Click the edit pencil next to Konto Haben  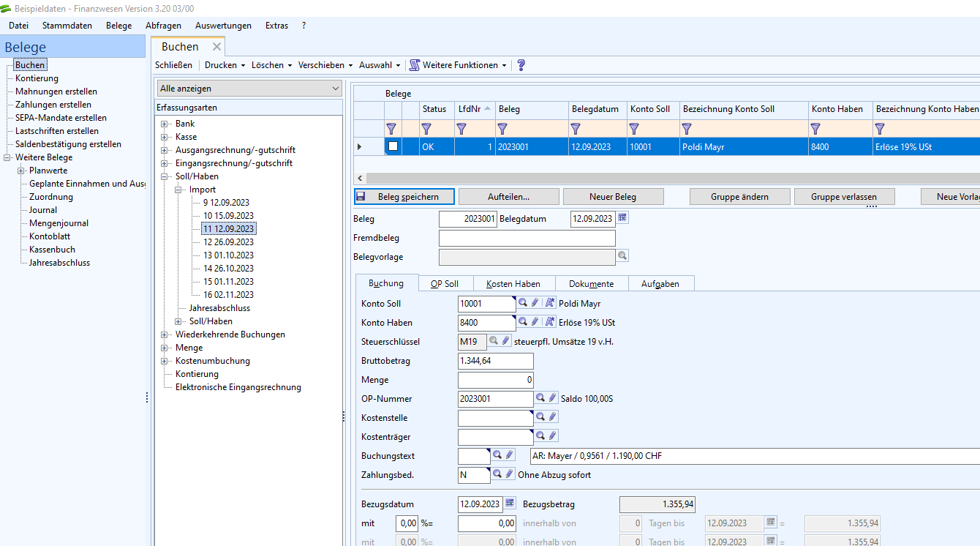[535, 322]
